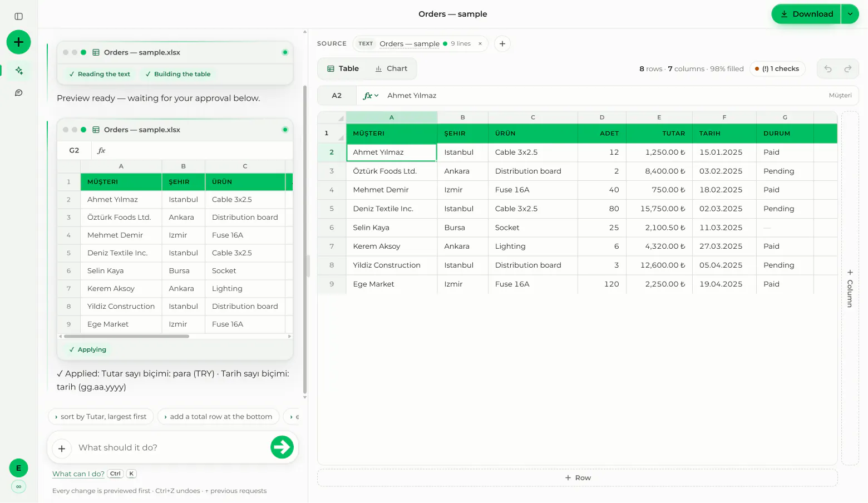The height and width of the screenshot is (503, 868).
Task: Click the 'Yildiz Construction' cell in main table
Action: pyautogui.click(x=392, y=265)
